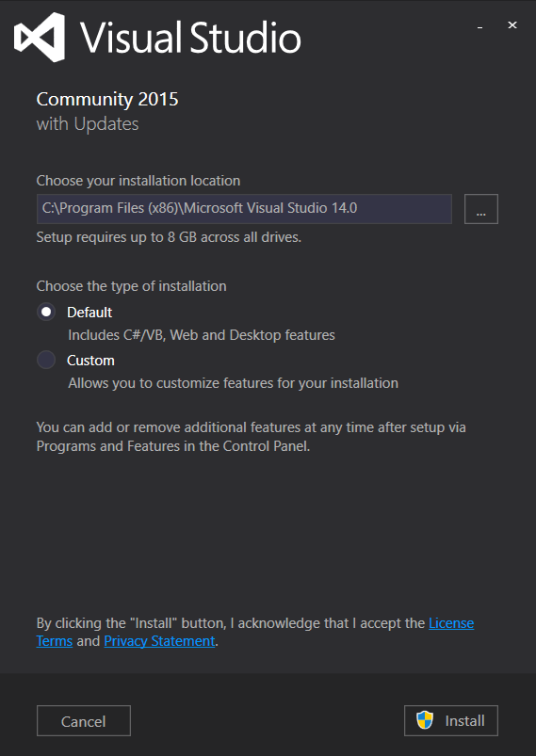This screenshot has width=536, height=756.
Task: Open the browse folder "..." button
Action: [x=481, y=209]
